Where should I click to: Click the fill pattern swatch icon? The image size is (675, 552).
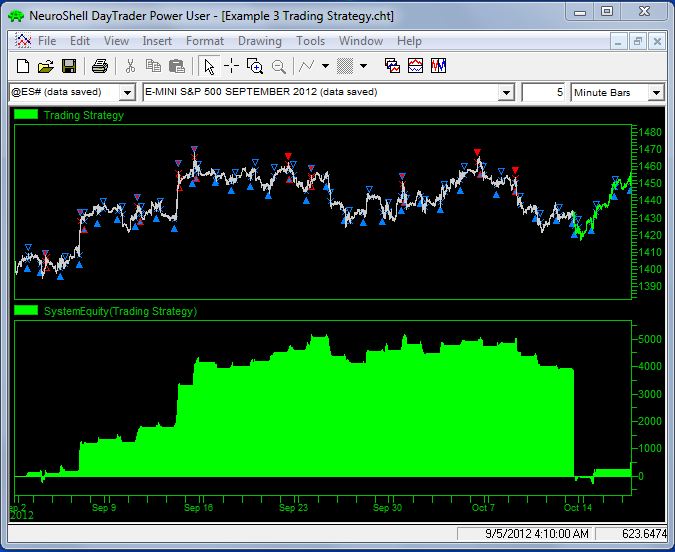[x=345, y=66]
